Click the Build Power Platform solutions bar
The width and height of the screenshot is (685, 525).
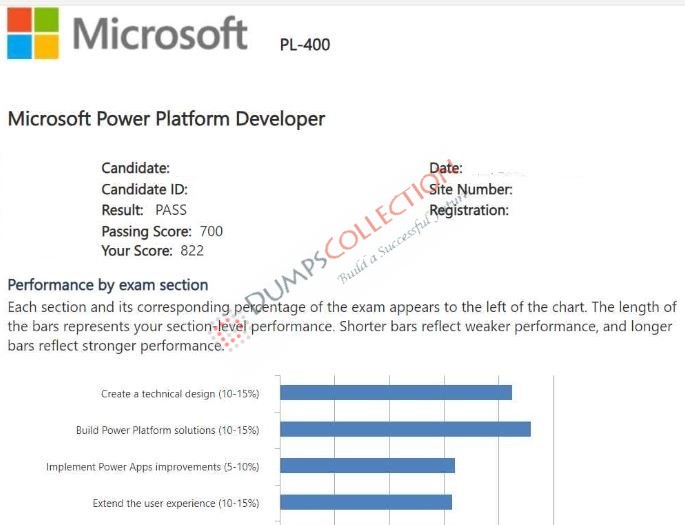coord(405,429)
